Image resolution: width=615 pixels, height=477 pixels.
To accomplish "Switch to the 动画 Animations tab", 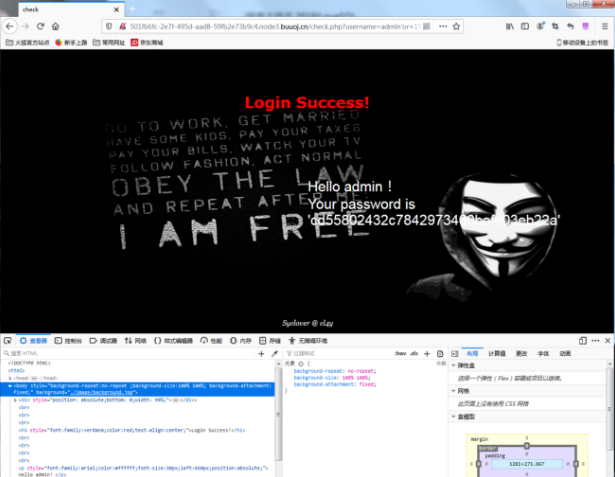I will 565,353.
